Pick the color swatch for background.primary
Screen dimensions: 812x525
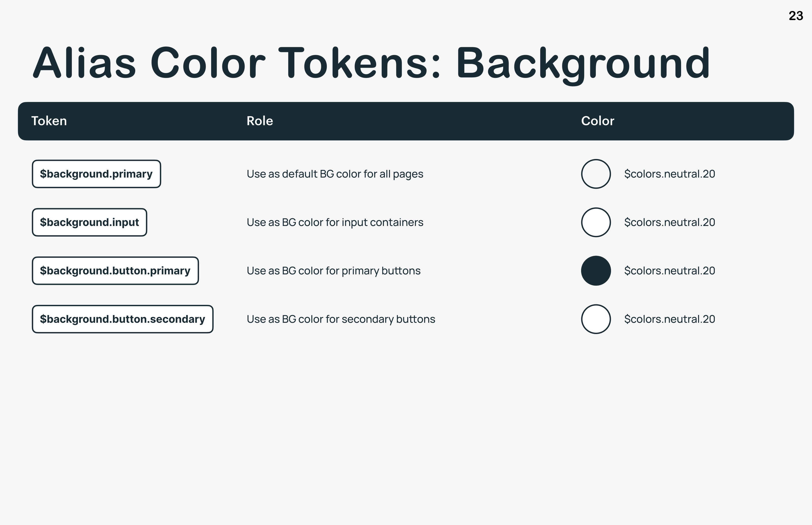pos(596,174)
